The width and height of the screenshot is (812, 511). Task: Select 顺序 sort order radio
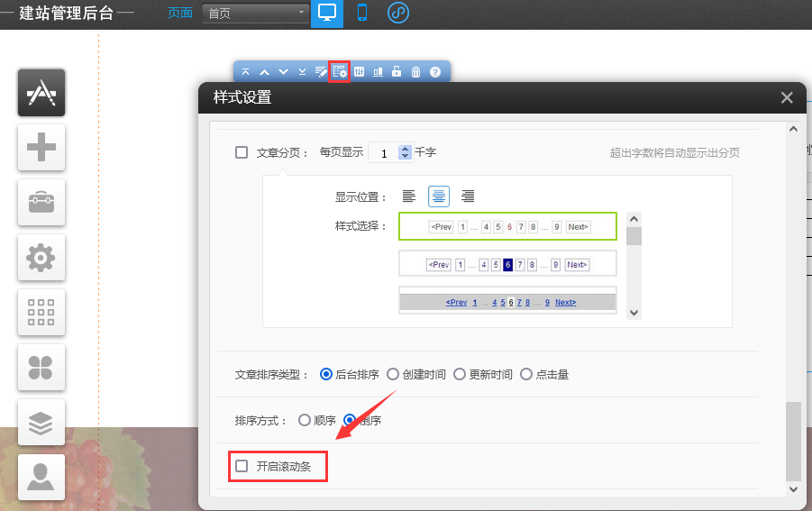(305, 420)
